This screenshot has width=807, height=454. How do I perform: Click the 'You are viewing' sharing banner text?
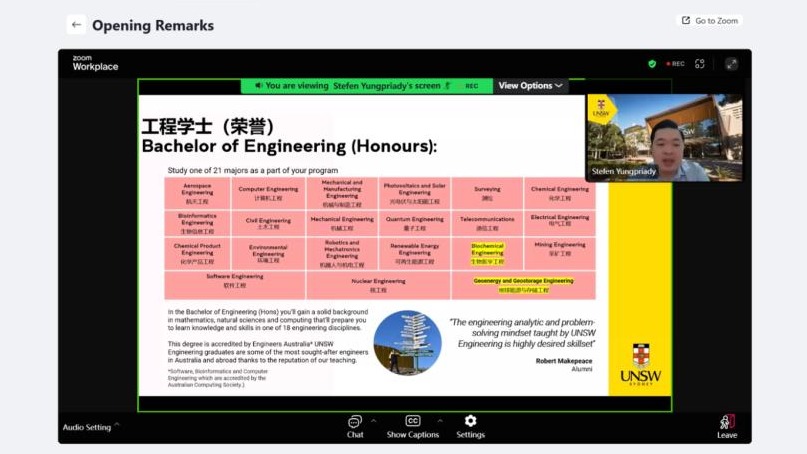353,85
